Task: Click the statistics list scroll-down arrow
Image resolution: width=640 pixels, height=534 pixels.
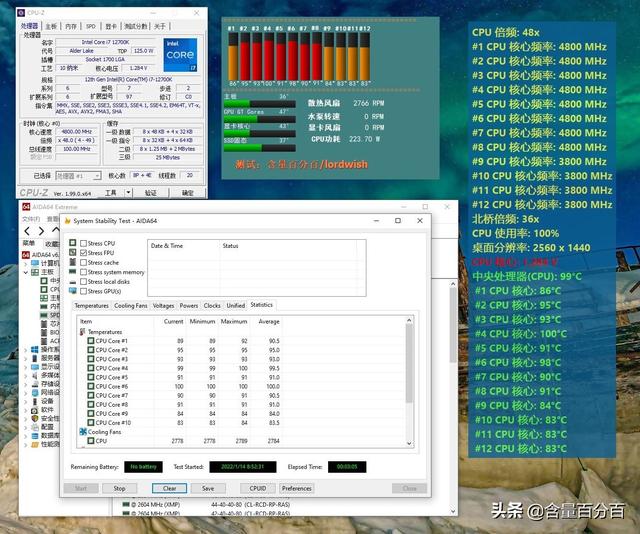Action: (x=409, y=443)
